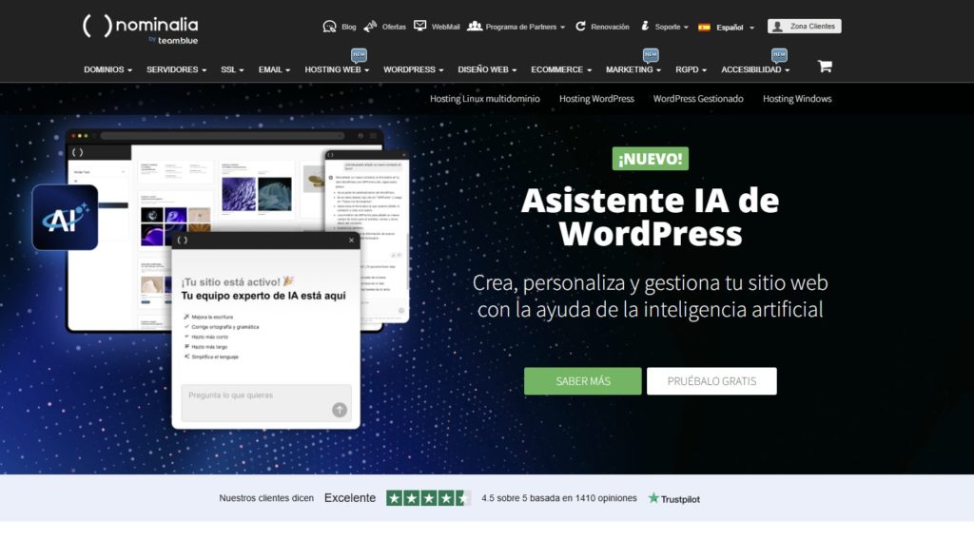
Task: Click the WebMail monitor icon
Action: [419, 26]
